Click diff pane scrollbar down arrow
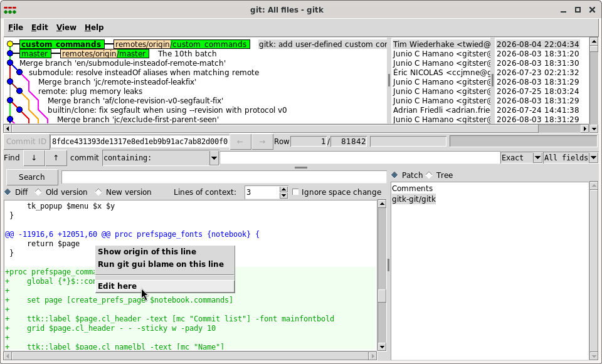 (x=382, y=346)
